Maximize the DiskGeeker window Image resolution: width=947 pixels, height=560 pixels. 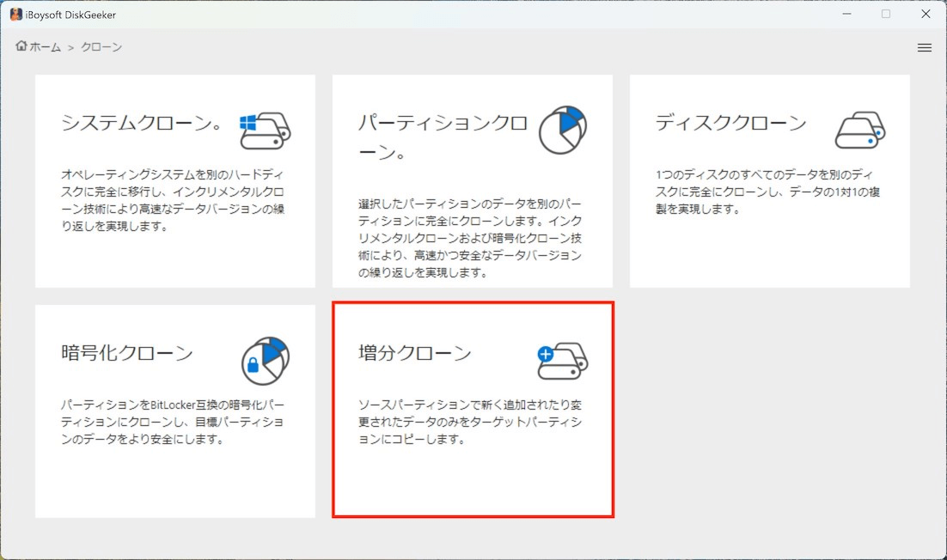(x=886, y=14)
